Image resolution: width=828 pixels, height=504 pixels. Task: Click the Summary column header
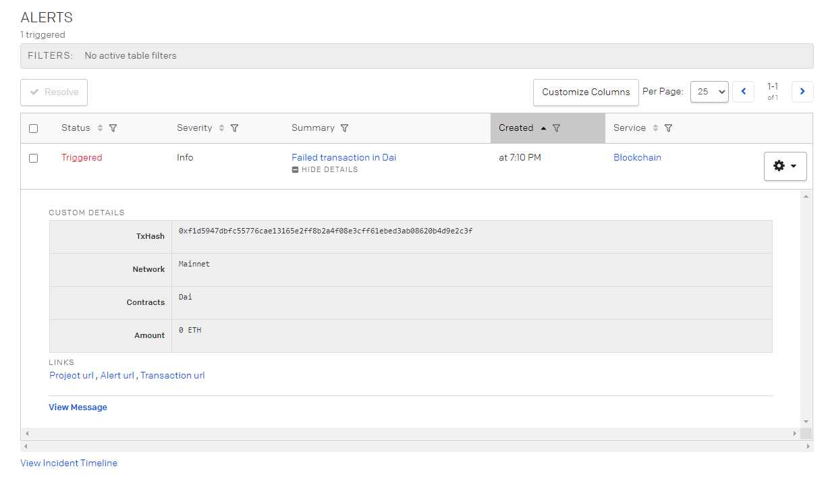coord(313,128)
